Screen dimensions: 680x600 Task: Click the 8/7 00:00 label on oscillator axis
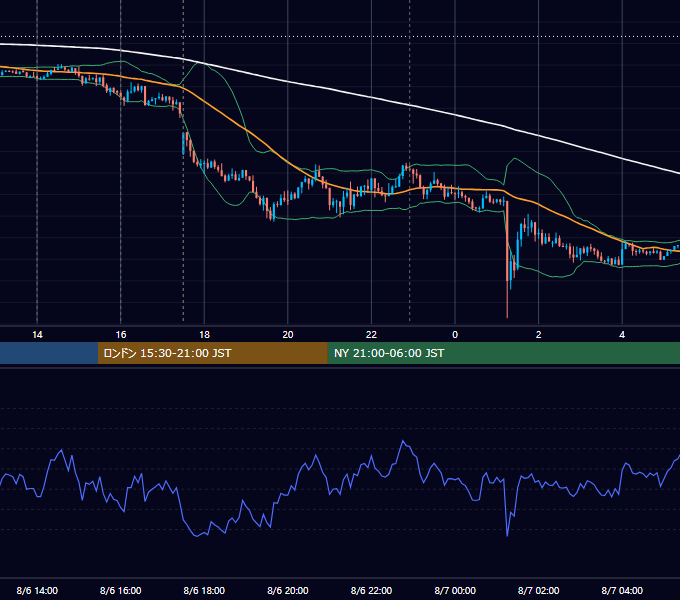[455, 590]
